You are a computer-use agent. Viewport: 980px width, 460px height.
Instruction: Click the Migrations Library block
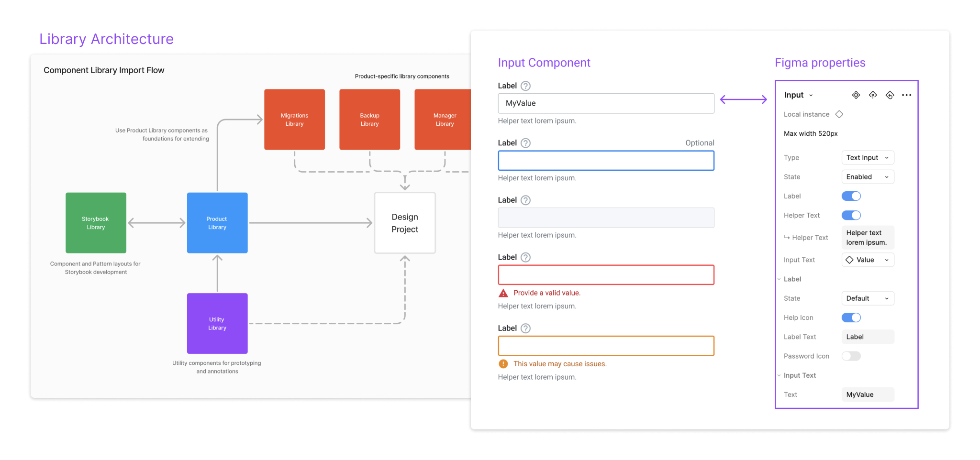(294, 119)
